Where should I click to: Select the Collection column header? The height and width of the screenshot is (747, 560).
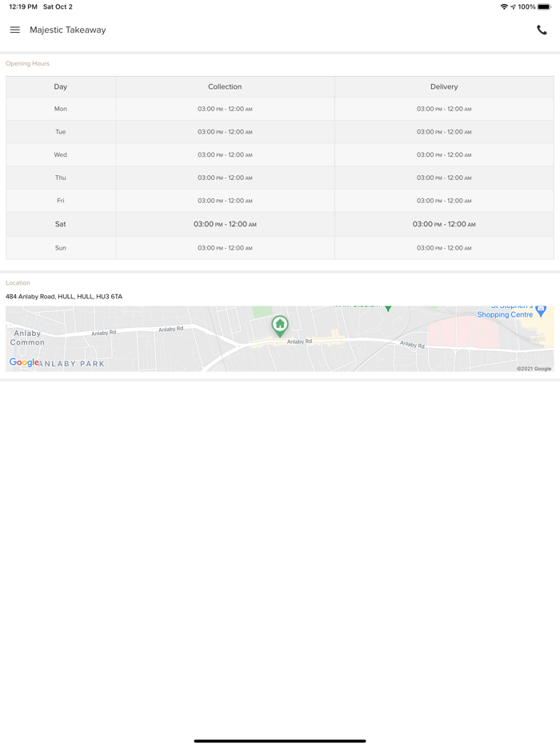coord(225,86)
